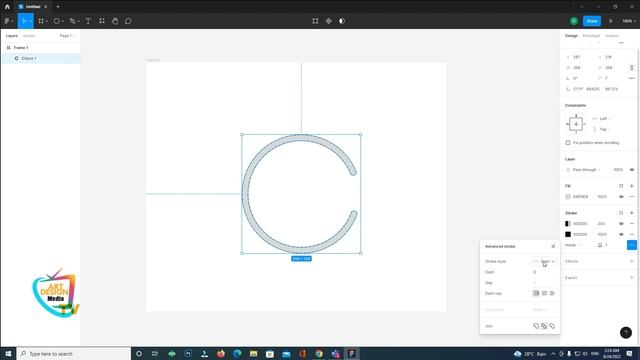
Task: Open the zoom level dropdown
Action: pos(629,21)
